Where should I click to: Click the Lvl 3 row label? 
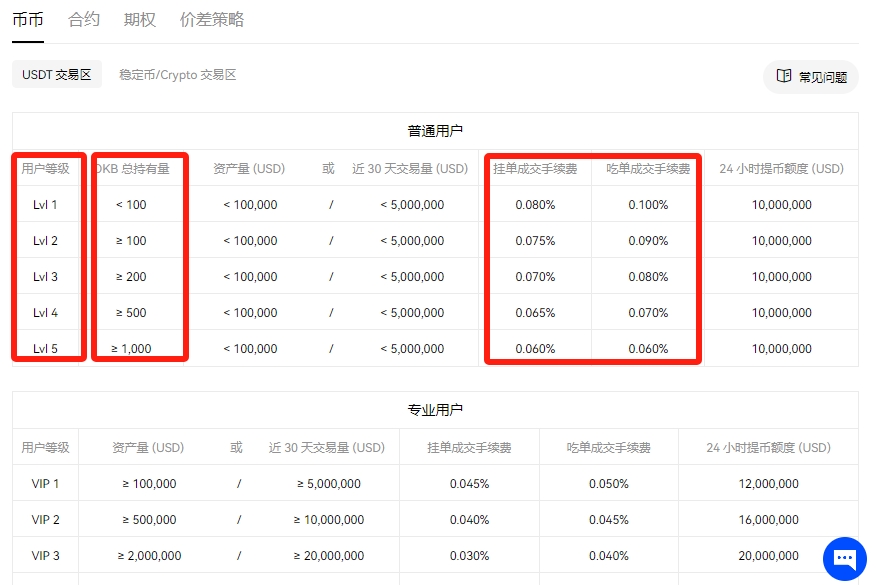[x=45, y=277]
